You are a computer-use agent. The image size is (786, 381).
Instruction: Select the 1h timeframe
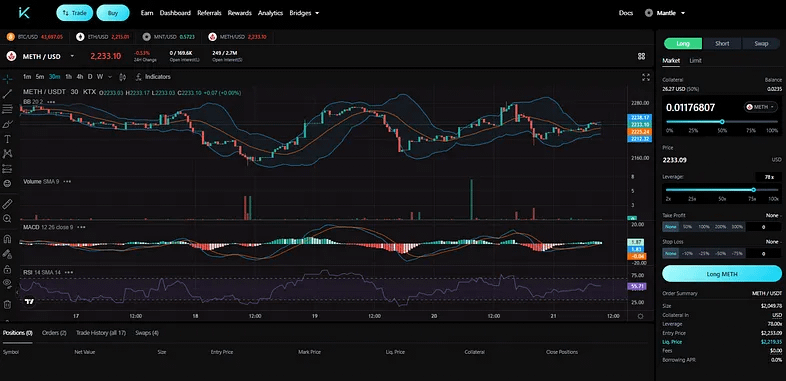(69, 77)
